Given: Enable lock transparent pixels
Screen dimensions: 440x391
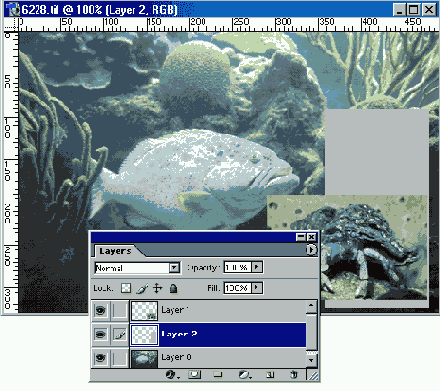Looking at the screenshot, I should click(126, 288).
